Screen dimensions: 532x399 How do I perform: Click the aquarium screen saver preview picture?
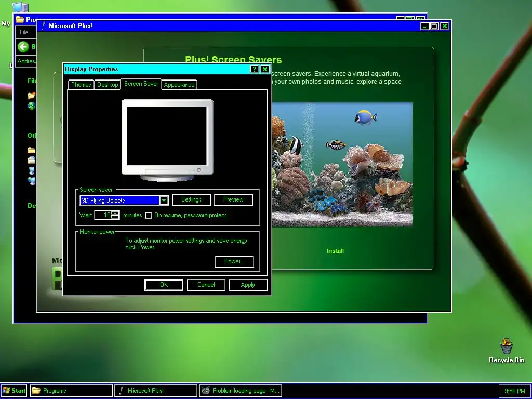click(342, 164)
